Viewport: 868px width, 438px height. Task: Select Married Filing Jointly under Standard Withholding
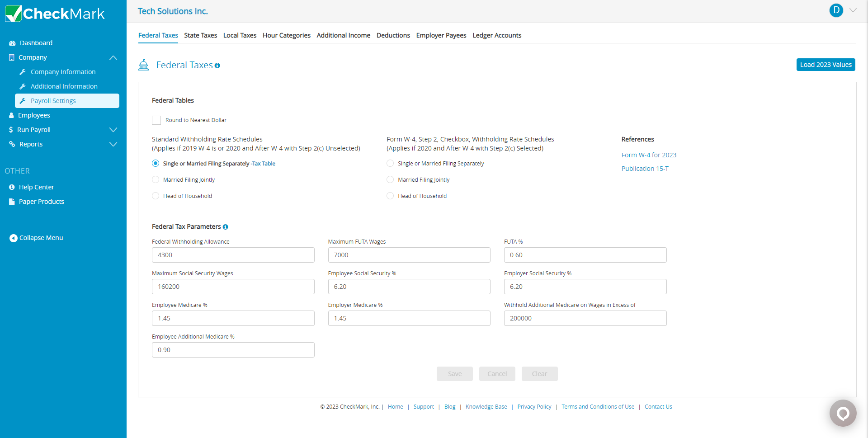156,180
